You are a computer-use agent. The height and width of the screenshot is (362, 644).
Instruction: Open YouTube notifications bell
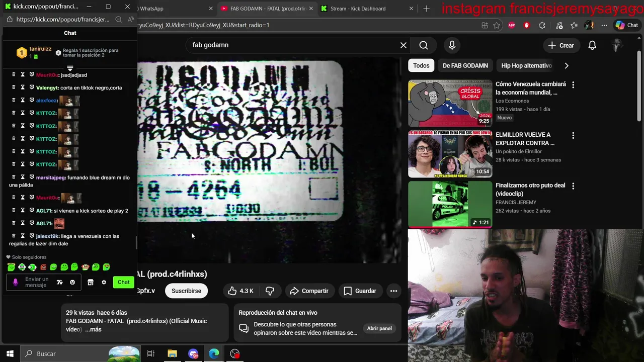click(x=592, y=45)
